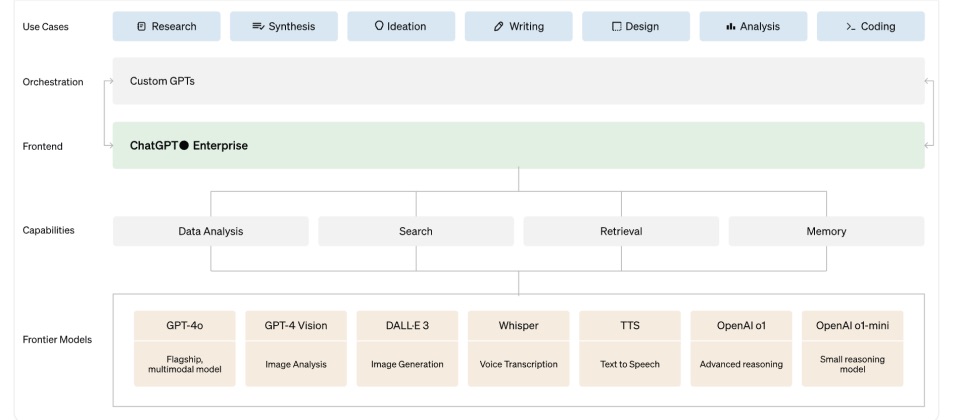The width and height of the screenshot is (960, 420).
Task: Click the Whisper model title
Action: tap(519, 326)
